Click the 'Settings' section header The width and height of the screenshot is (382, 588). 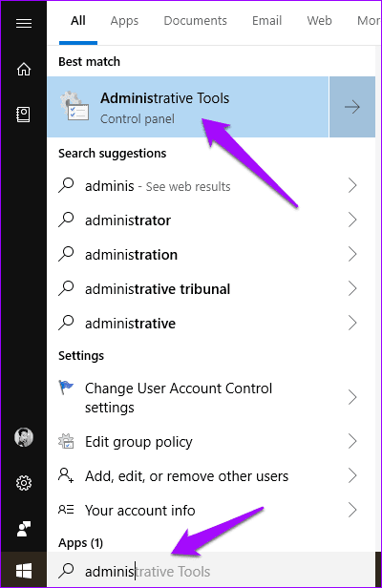[x=81, y=355]
